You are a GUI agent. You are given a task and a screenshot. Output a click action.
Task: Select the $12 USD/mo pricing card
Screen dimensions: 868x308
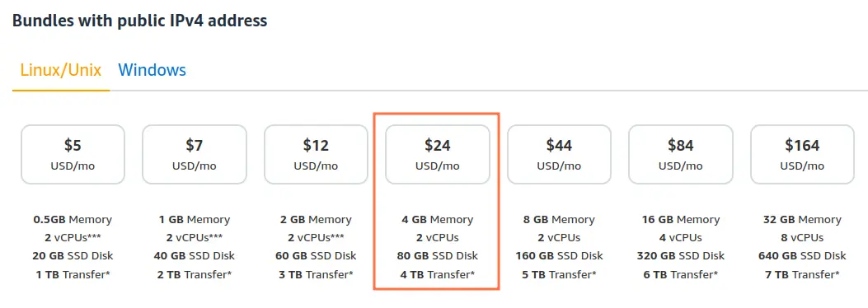[x=316, y=154]
